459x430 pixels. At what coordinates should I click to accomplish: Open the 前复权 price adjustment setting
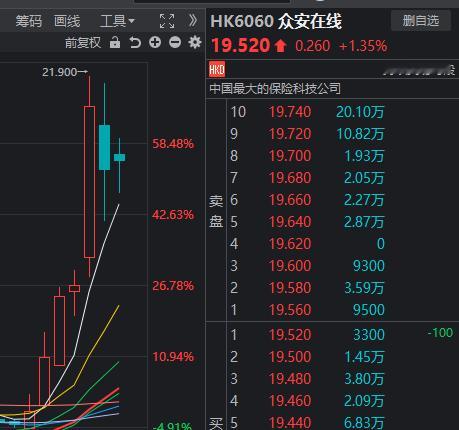[83, 43]
